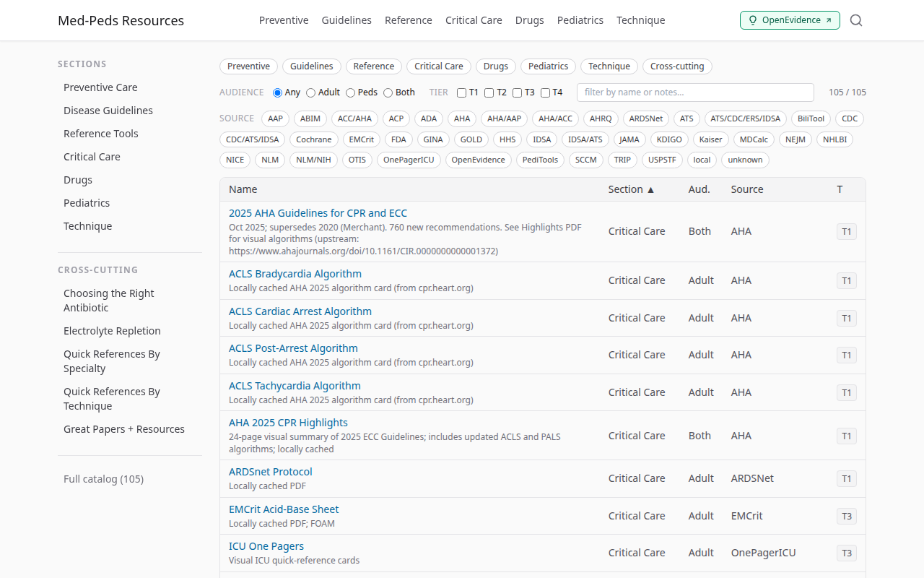Select the Cross-cutting filter chip
Screen dimensions: 924x578
pos(677,66)
